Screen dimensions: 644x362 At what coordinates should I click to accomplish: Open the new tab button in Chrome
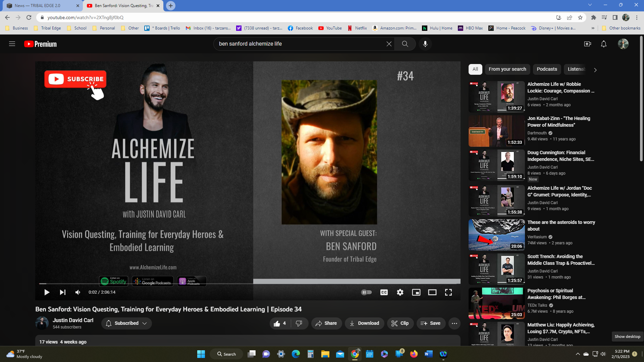[171, 6]
